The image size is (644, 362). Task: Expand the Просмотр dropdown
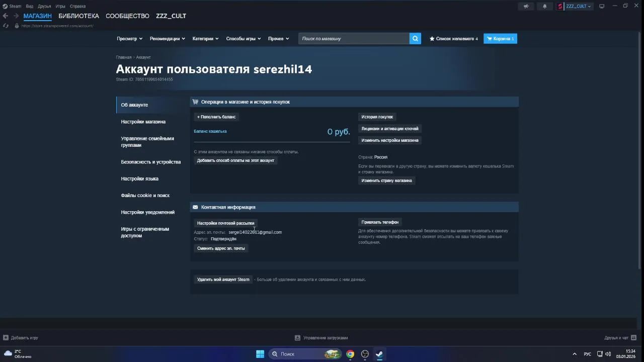click(130, 39)
